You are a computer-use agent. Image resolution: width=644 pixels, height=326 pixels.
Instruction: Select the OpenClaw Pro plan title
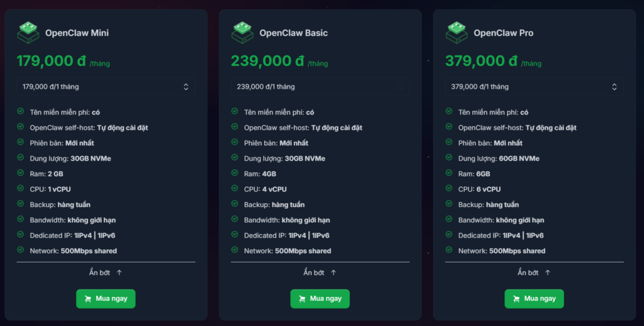[x=503, y=33]
